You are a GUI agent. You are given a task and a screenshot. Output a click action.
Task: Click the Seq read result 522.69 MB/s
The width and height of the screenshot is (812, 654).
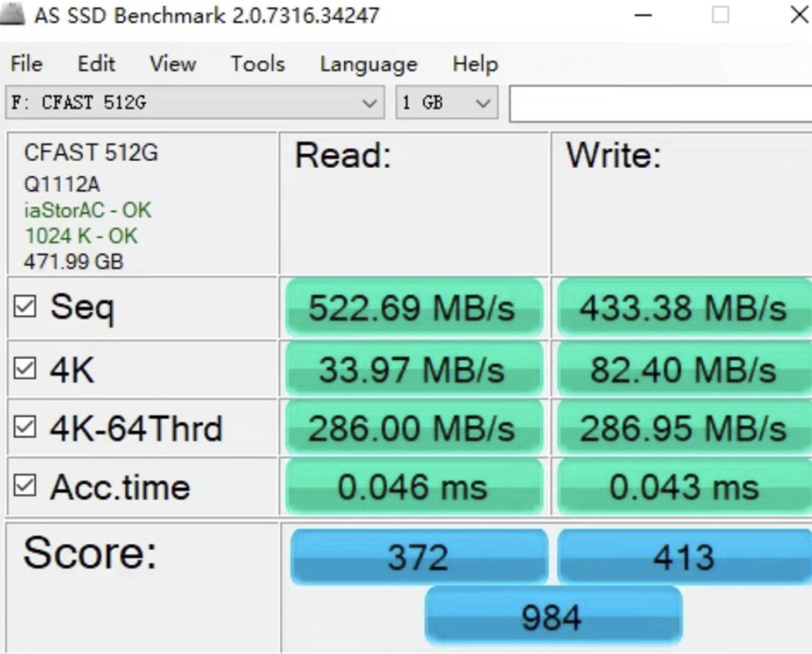coord(414,308)
